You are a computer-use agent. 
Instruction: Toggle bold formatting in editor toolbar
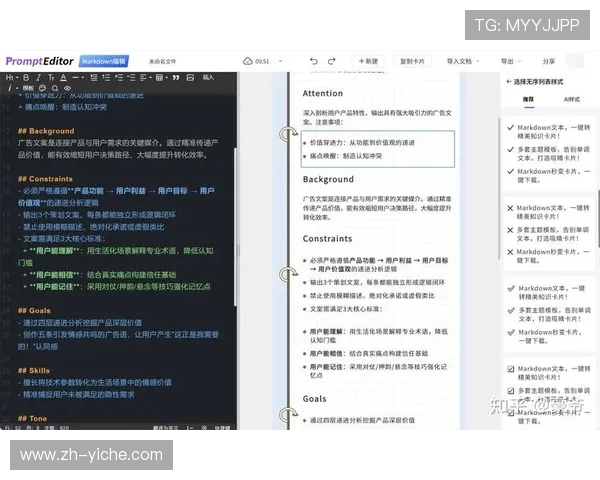point(26,78)
